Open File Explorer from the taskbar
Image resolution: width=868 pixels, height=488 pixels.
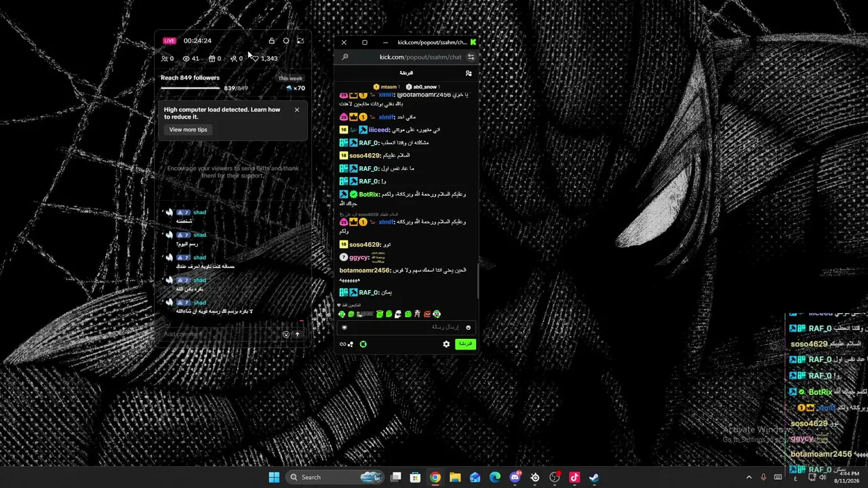point(455,477)
